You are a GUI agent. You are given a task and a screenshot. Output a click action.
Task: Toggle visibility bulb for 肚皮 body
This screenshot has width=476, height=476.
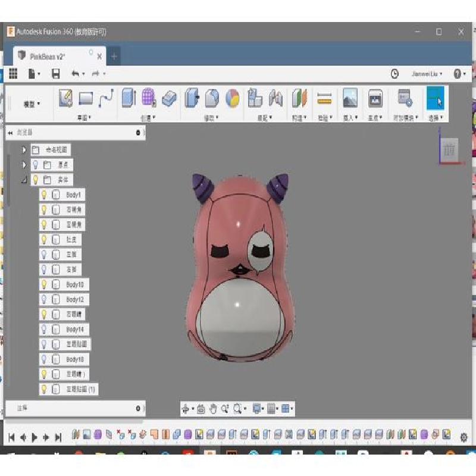point(44,240)
